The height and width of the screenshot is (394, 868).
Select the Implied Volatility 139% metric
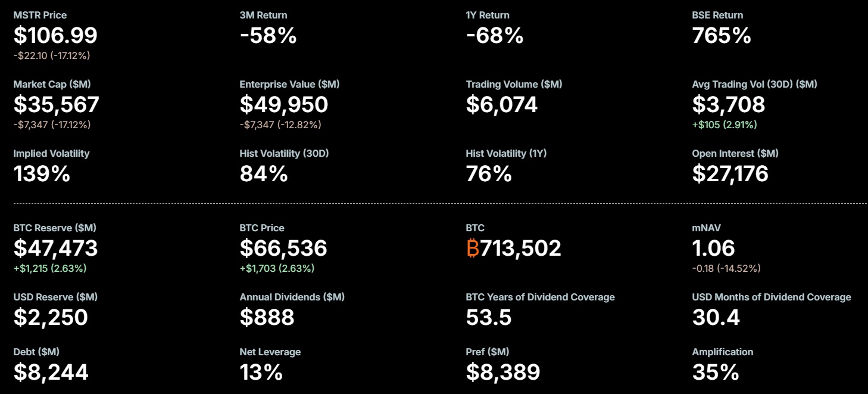click(x=42, y=174)
